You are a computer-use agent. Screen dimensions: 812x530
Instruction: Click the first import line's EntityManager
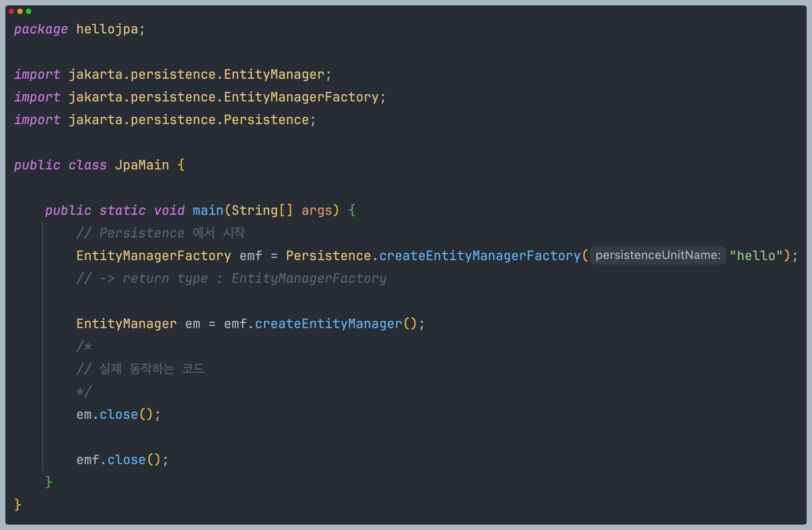tap(274, 74)
